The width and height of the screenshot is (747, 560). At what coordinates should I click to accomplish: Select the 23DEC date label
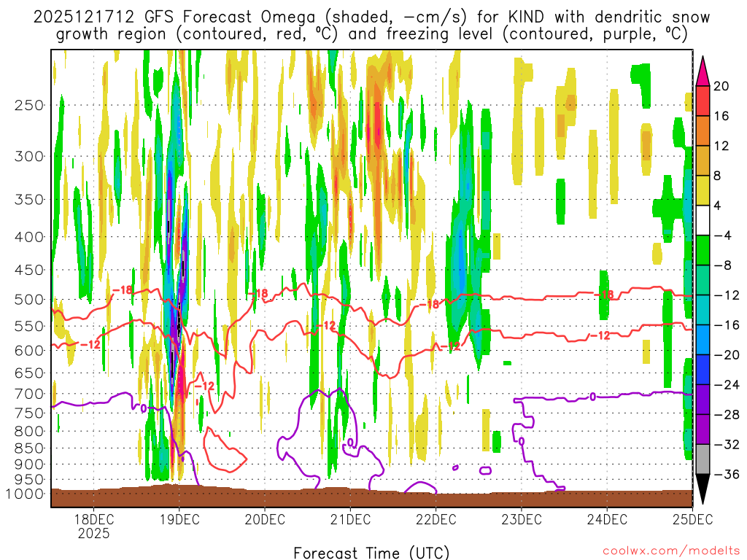tap(521, 519)
